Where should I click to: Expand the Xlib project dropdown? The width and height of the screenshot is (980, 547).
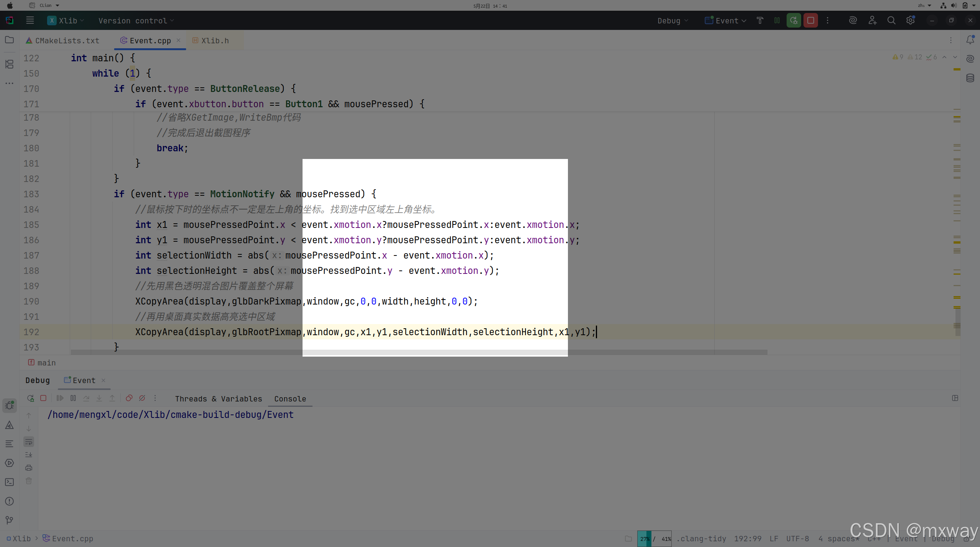tap(66, 21)
